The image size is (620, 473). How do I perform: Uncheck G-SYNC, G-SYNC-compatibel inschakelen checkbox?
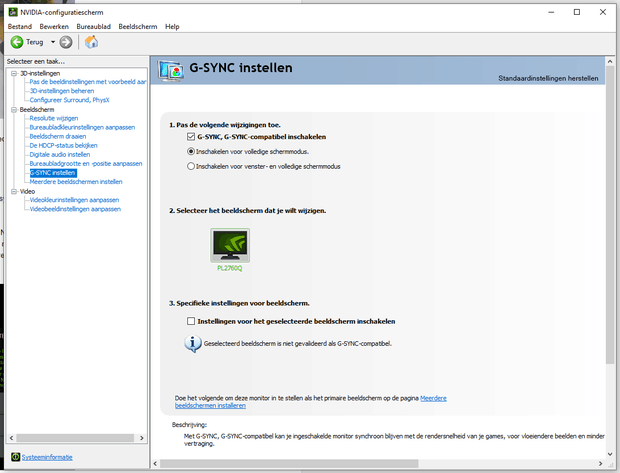(191, 137)
